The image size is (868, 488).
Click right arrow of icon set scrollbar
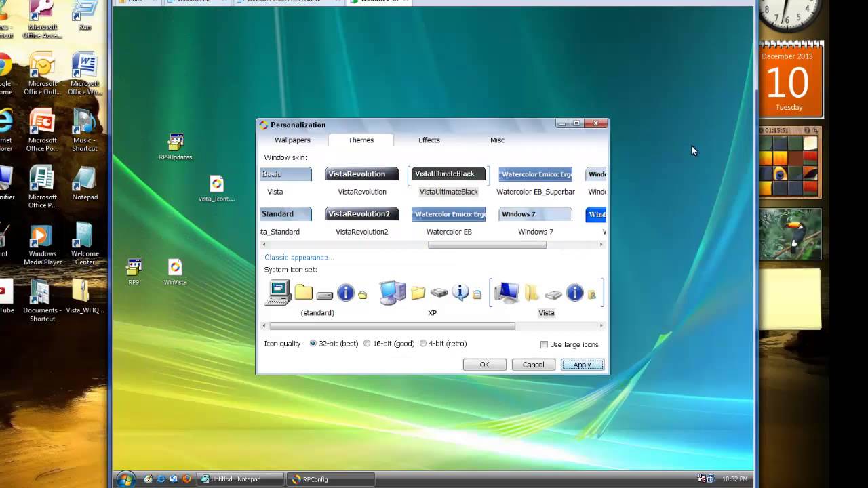(601, 326)
